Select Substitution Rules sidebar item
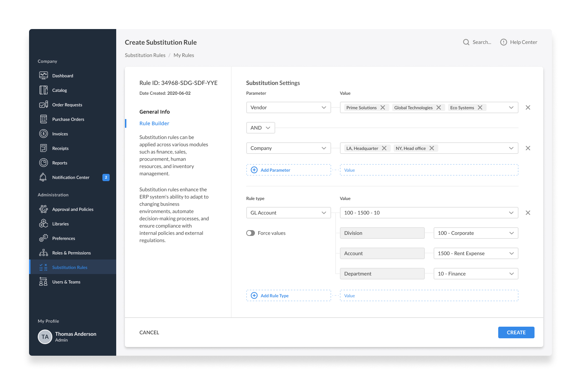This screenshot has height=392, width=581. (73, 267)
